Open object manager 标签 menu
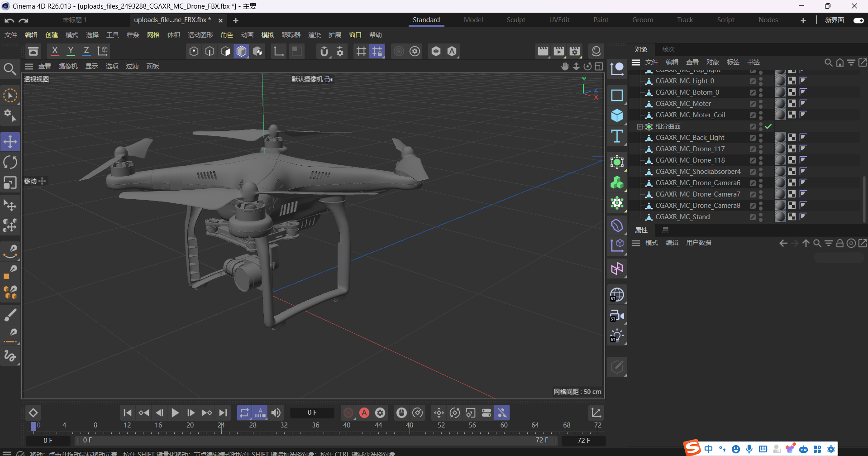The height and width of the screenshot is (456, 868). click(733, 62)
